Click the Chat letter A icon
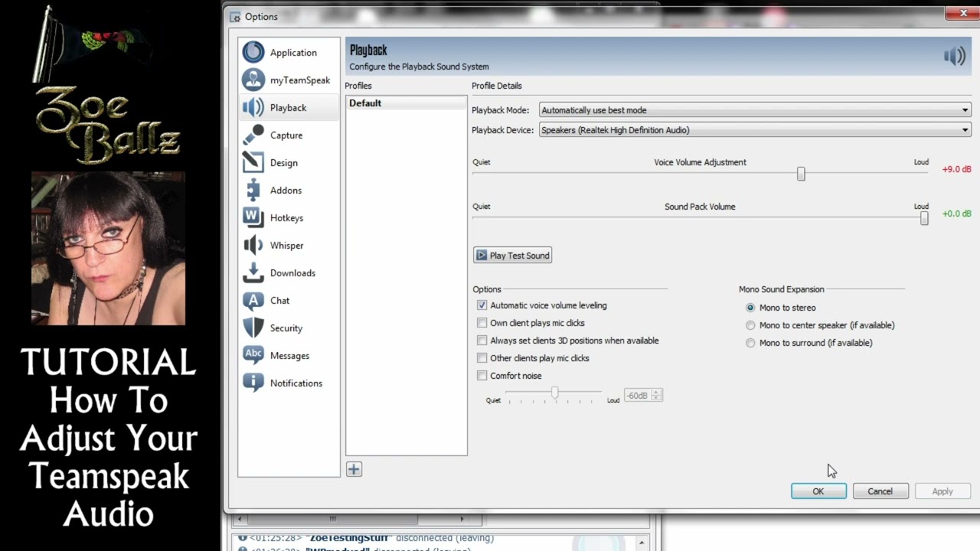This screenshot has width=980, height=551. pyautogui.click(x=253, y=300)
